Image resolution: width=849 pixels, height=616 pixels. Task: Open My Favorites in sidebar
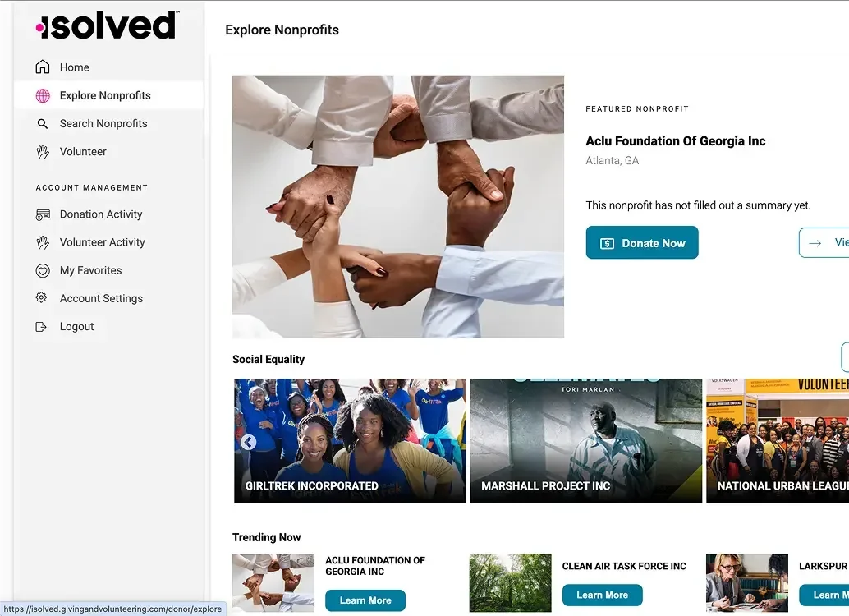(x=91, y=270)
